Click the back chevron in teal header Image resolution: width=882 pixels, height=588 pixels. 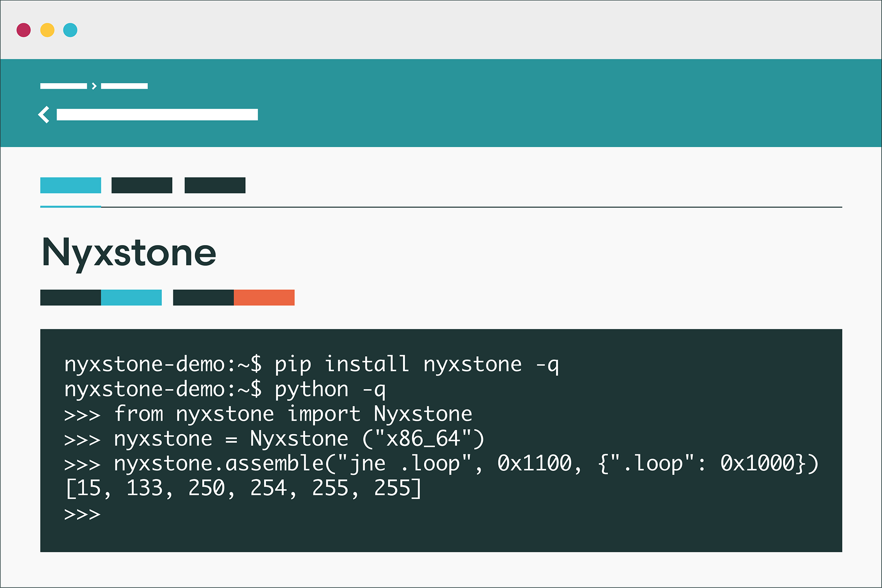tap(44, 115)
